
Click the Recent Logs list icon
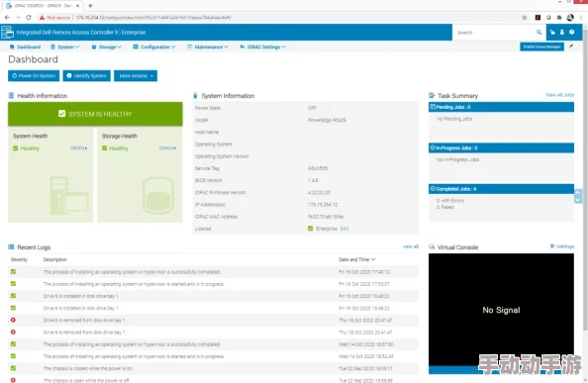point(11,247)
